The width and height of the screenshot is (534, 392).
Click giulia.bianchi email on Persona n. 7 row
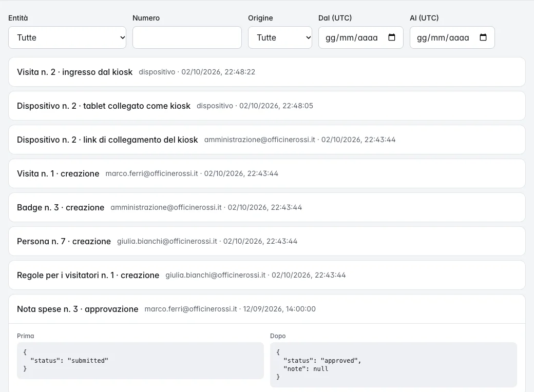pyautogui.click(x=167, y=241)
